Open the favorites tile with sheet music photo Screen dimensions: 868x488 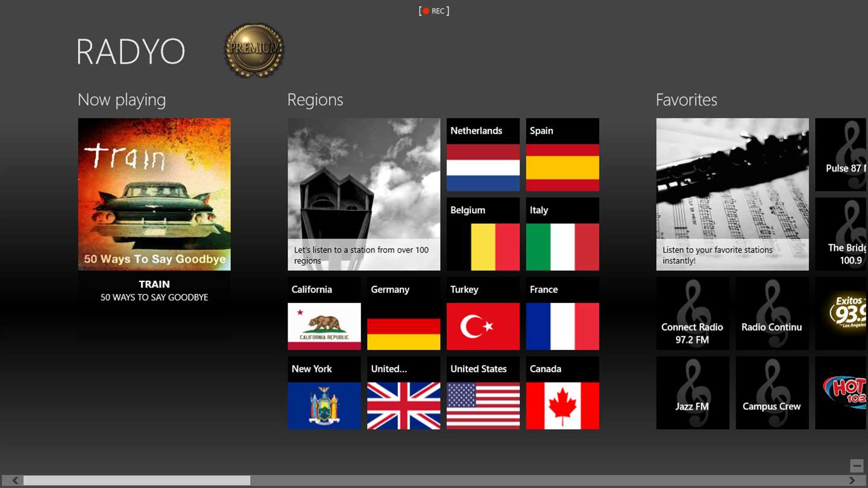(x=732, y=194)
